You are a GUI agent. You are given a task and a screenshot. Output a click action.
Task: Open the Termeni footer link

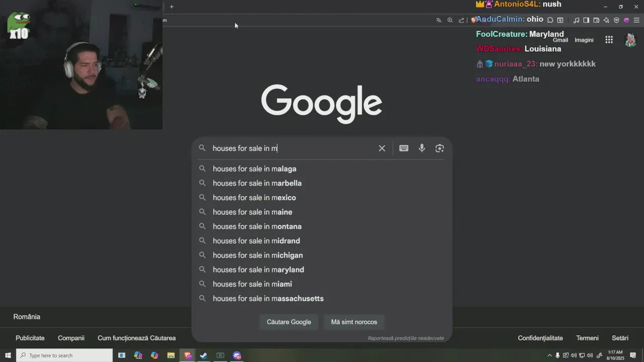point(587,338)
